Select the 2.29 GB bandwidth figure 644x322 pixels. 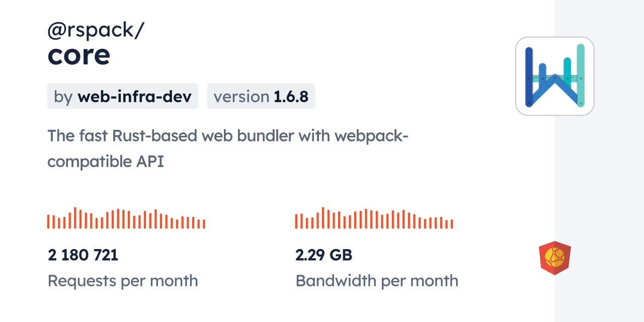(324, 255)
